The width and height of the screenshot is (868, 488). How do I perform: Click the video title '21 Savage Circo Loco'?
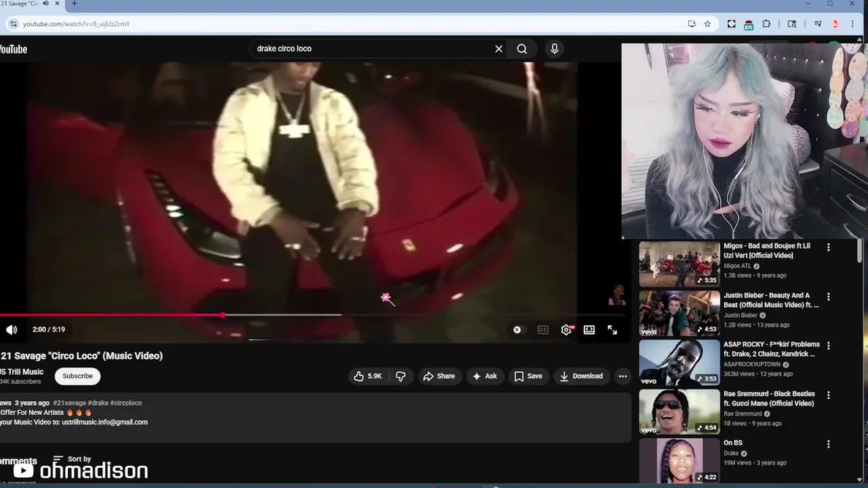[81, 356]
